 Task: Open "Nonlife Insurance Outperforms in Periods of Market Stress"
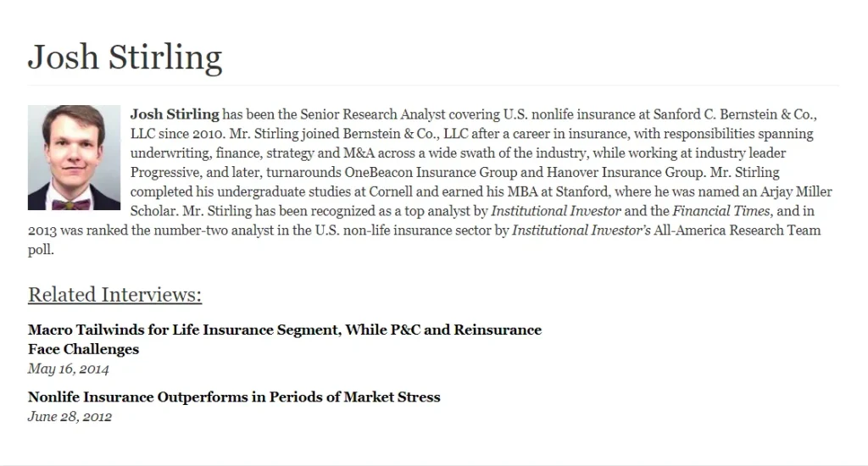(234, 397)
